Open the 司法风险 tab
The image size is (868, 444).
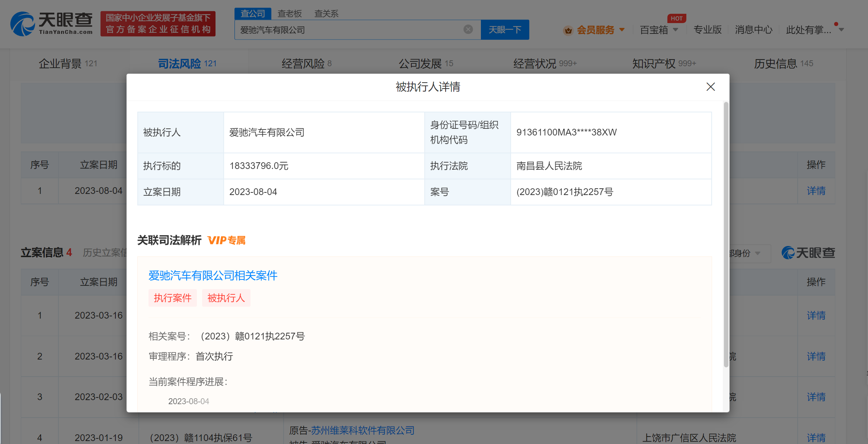coord(187,64)
